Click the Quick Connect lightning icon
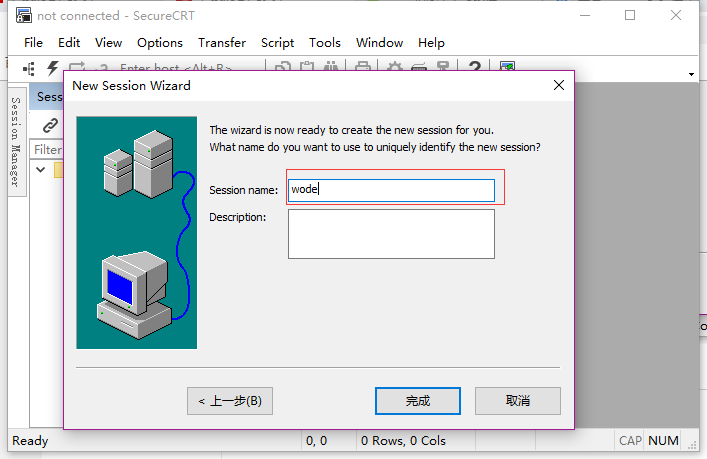 53,67
